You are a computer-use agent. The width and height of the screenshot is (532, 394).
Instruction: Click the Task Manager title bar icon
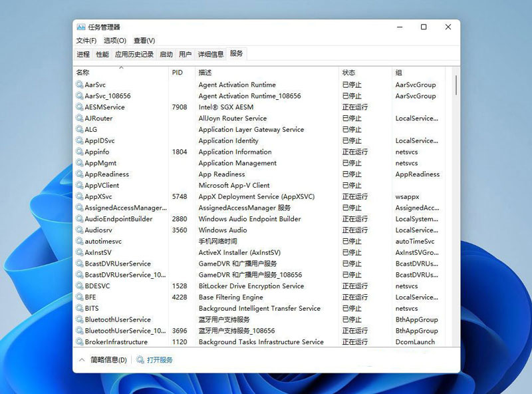tap(81, 27)
